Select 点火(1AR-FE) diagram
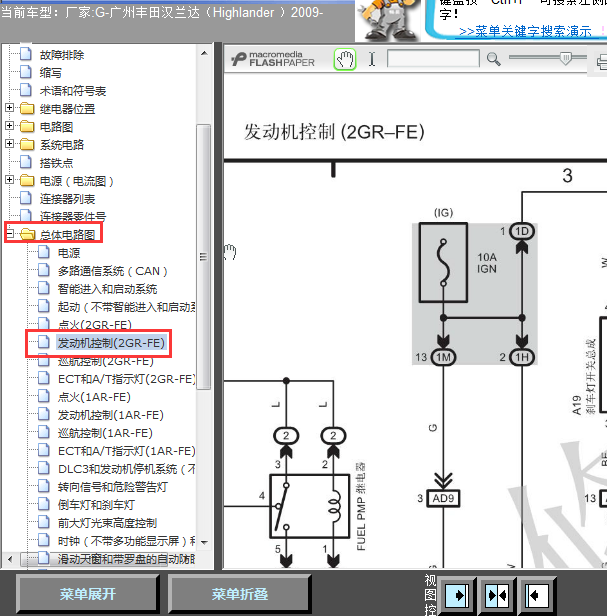Image resolution: width=607 pixels, height=616 pixels. point(94,397)
